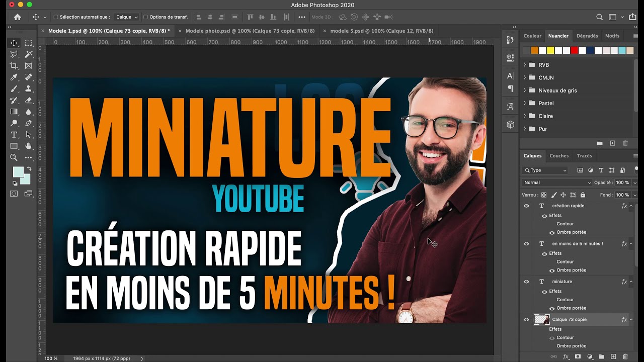This screenshot has height=362, width=644.
Task: Open the History panel icon
Action: 510,40
